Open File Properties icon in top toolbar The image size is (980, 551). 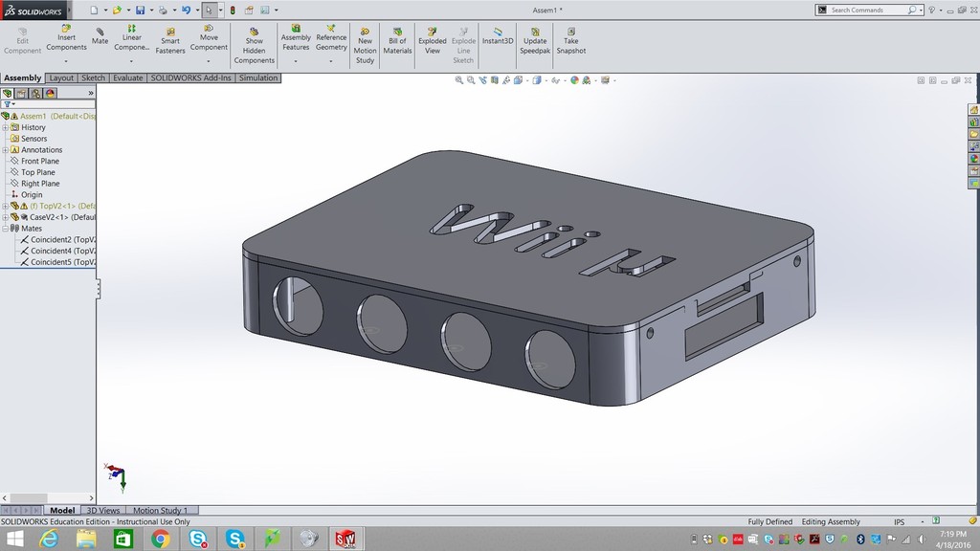(249, 10)
